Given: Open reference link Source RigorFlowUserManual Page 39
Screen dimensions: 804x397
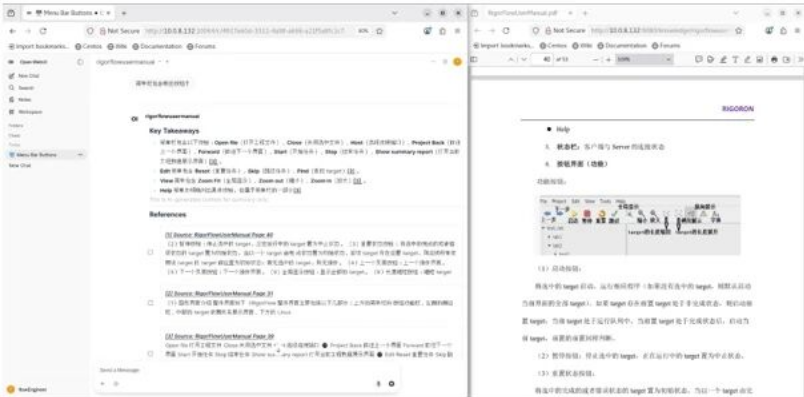Looking at the screenshot, I should click(x=219, y=336).
